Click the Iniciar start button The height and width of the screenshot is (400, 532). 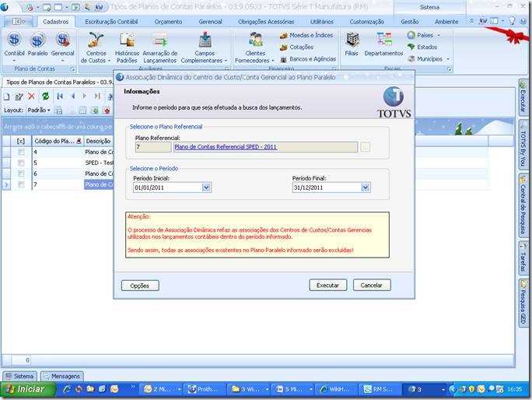pyautogui.click(x=27, y=389)
